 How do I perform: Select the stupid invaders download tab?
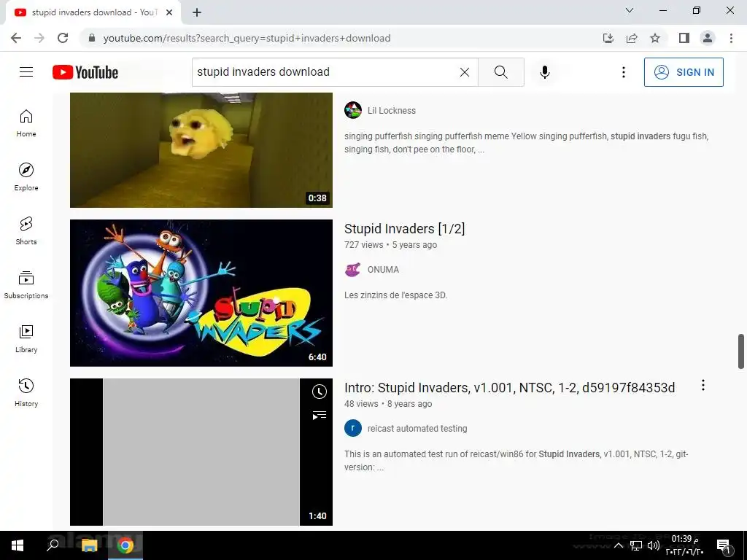(x=93, y=12)
